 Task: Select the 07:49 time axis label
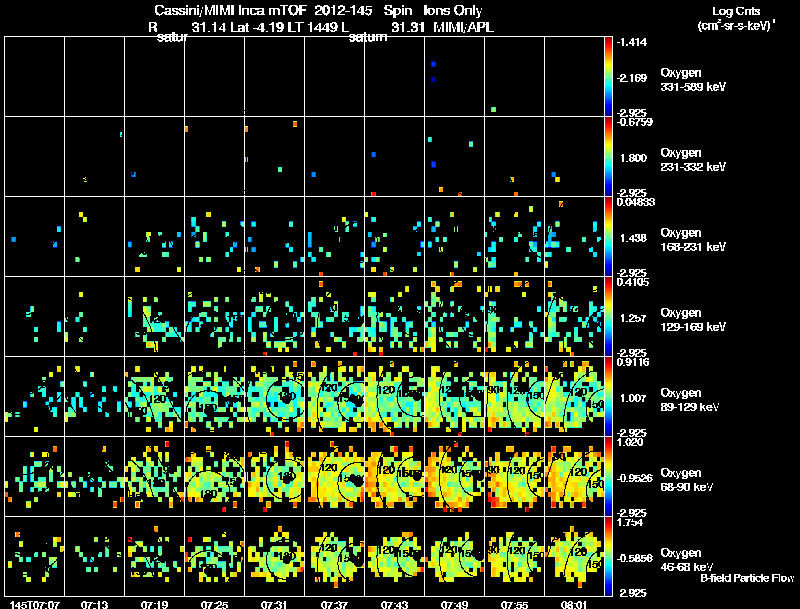pyautogui.click(x=454, y=604)
